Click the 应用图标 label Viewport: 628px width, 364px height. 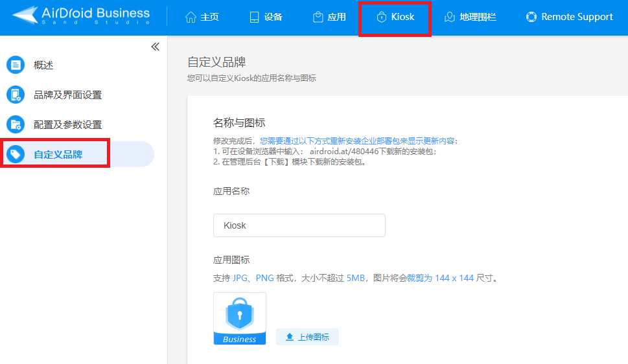231,260
